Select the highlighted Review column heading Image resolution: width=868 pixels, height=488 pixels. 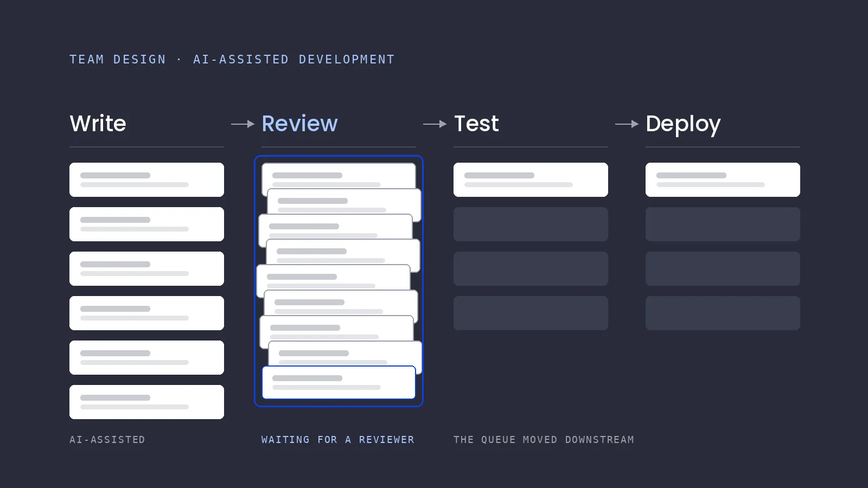(299, 124)
